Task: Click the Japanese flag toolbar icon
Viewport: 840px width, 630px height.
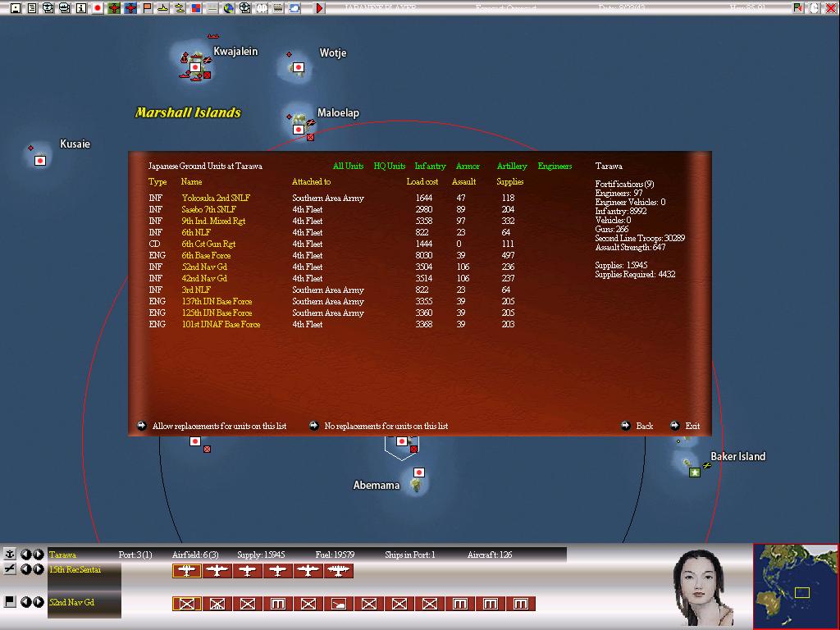Action: tap(98, 8)
